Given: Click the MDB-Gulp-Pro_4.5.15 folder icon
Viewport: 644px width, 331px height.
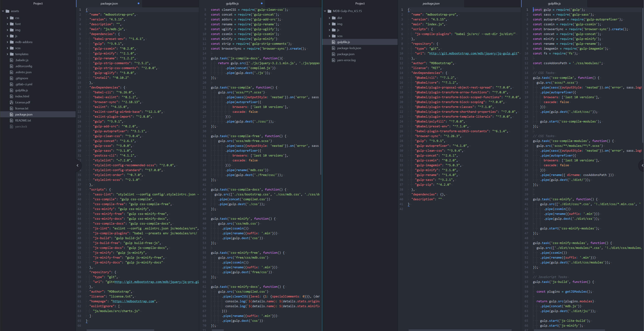Looking at the screenshot, I should [x=330, y=11].
